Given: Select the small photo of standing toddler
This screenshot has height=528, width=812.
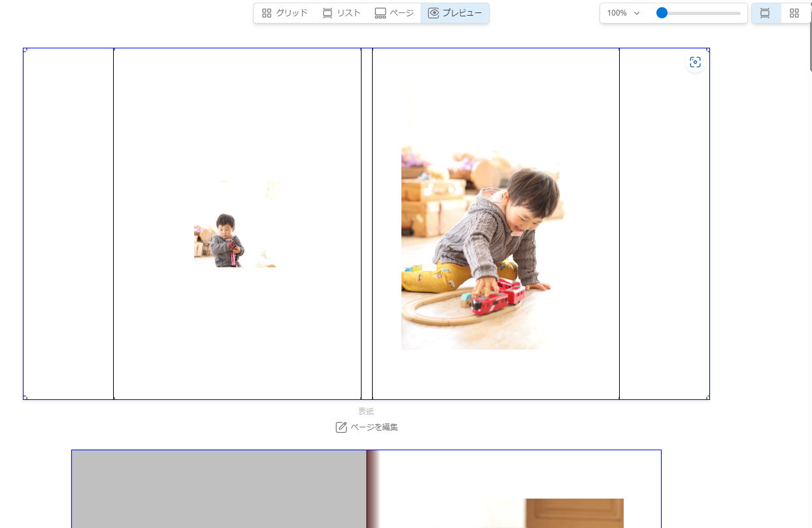Looking at the screenshot, I should pyautogui.click(x=235, y=224).
